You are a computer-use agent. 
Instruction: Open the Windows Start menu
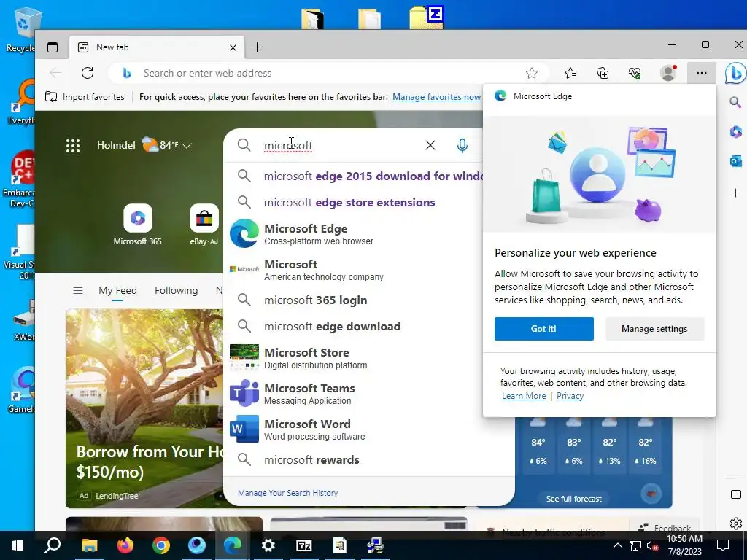(x=18, y=545)
